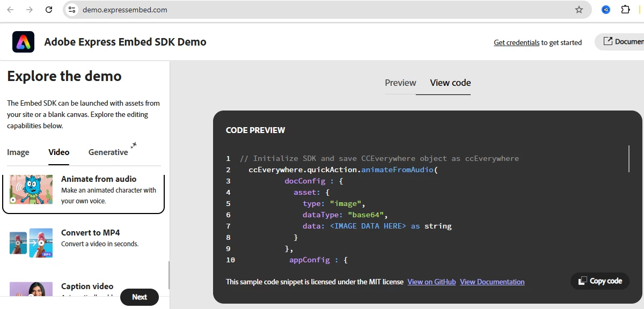This screenshot has width=644, height=309.
Task: Click code line 2 ccEverywhere.quickAction.animateFromAudio
Action: 343,170
